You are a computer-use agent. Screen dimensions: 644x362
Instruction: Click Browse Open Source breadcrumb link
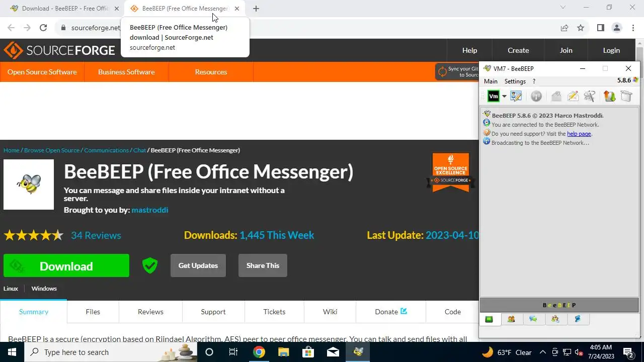tap(52, 150)
